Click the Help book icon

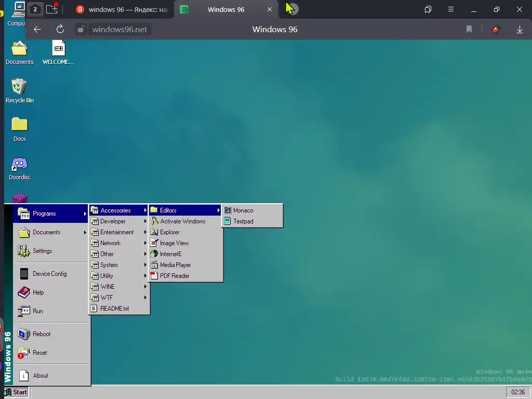(x=24, y=292)
